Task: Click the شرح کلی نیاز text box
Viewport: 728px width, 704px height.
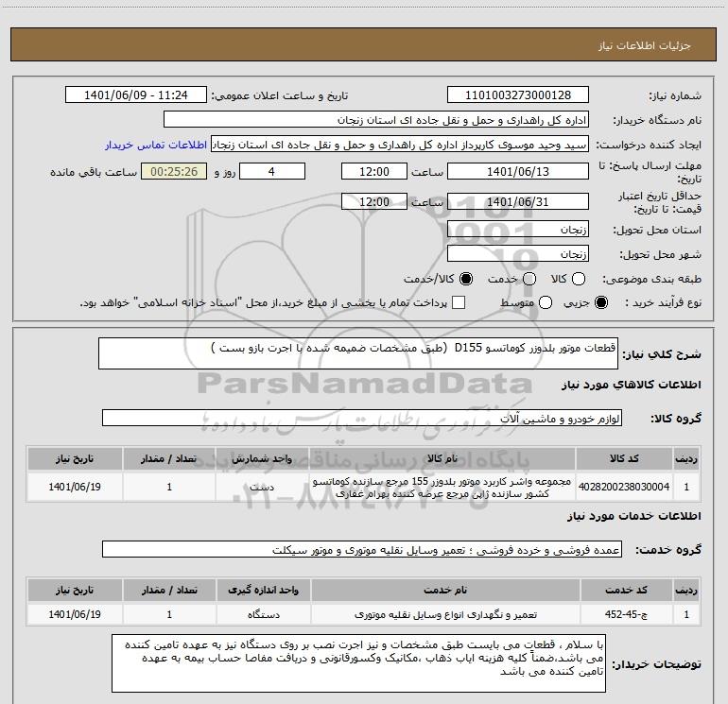Action: coord(358,353)
